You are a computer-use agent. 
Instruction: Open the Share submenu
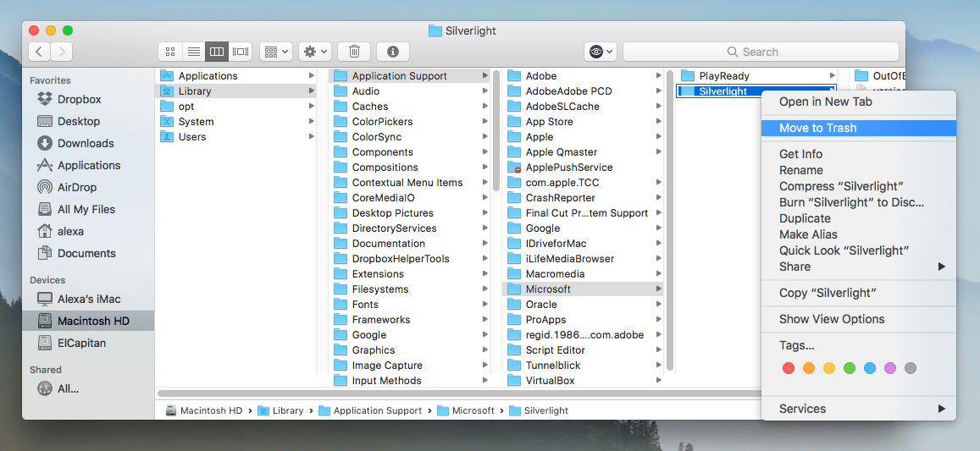point(859,267)
